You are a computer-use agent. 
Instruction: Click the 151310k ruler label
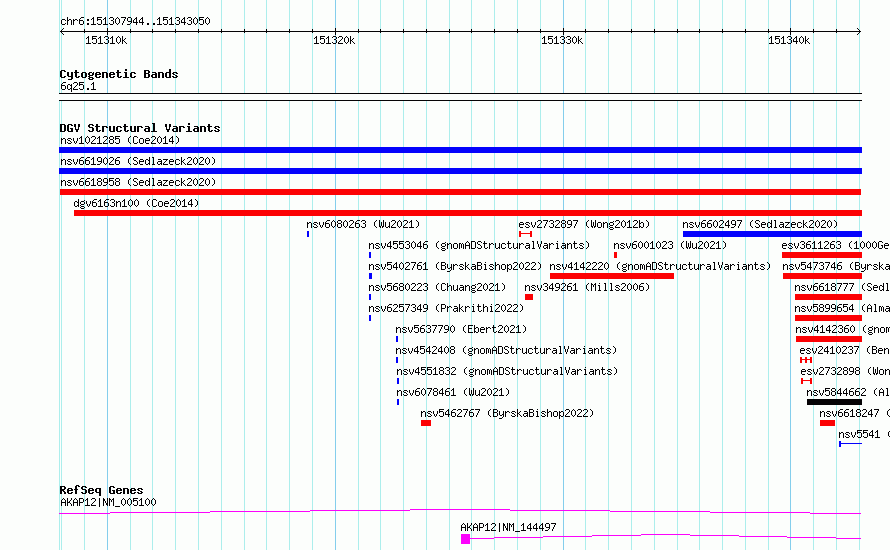(106, 40)
